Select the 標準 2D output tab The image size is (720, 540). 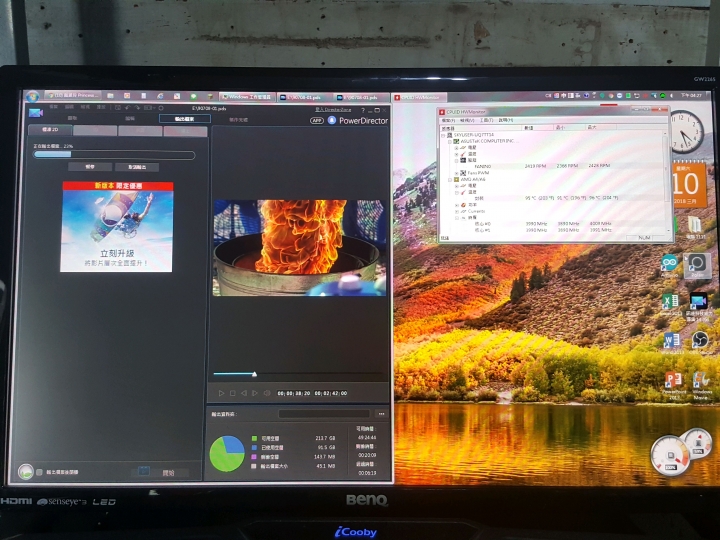(x=50, y=130)
